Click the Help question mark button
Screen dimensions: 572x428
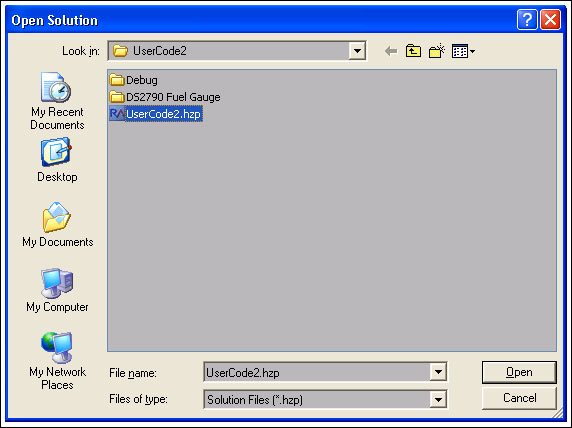tap(527, 19)
